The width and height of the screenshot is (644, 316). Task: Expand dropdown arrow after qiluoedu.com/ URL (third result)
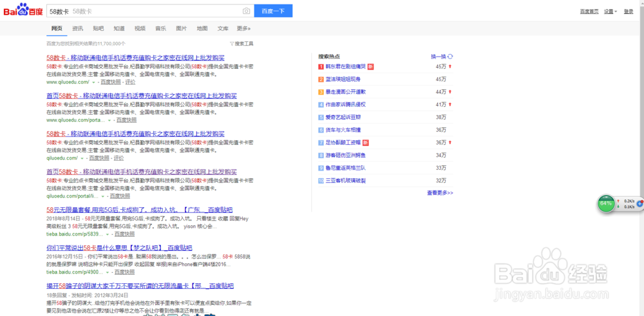82,158
